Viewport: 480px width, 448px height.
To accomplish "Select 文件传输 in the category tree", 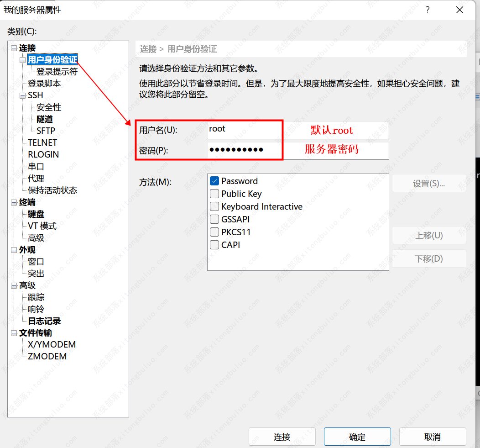I will [x=36, y=333].
